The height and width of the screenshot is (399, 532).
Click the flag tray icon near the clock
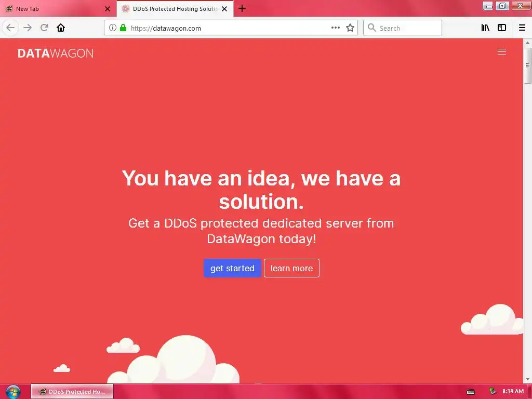click(x=493, y=391)
